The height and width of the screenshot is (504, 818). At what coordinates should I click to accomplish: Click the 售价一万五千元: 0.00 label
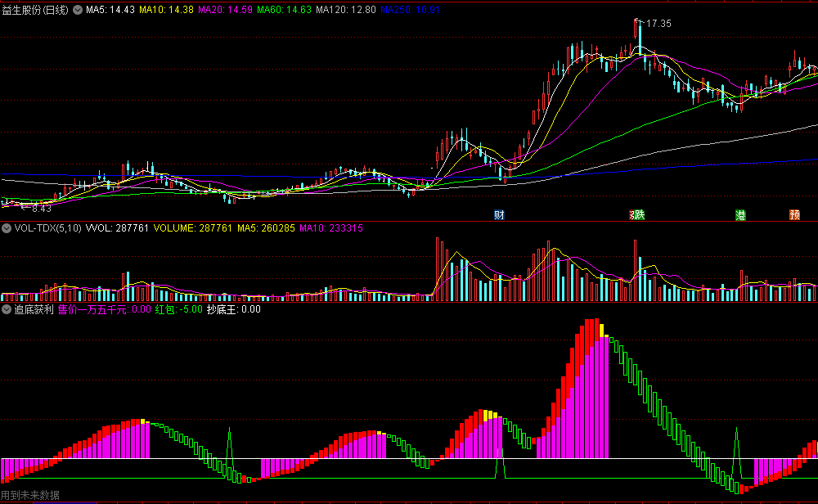pos(105,309)
